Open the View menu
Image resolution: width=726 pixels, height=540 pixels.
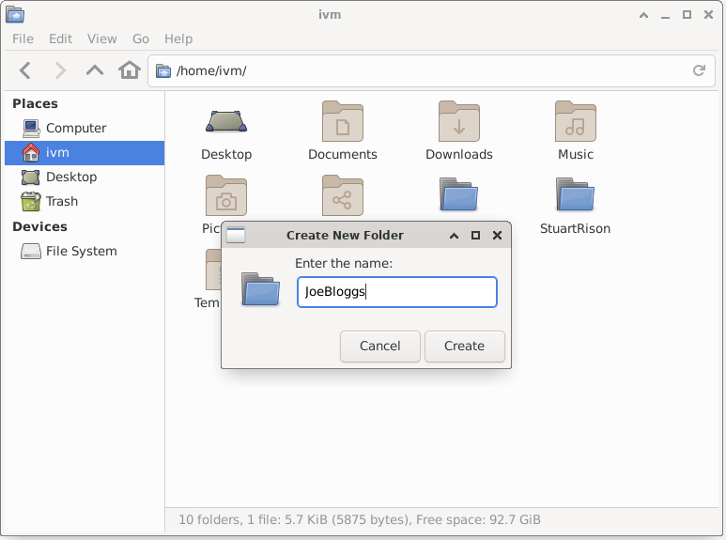(x=102, y=39)
